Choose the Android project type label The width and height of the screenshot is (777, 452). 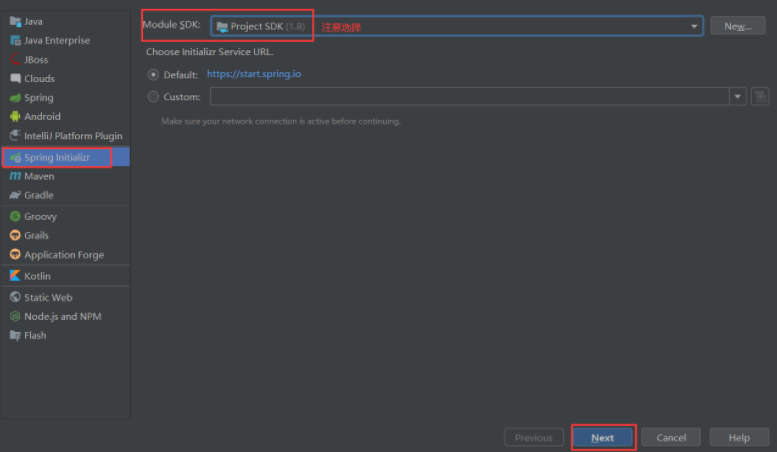click(42, 116)
